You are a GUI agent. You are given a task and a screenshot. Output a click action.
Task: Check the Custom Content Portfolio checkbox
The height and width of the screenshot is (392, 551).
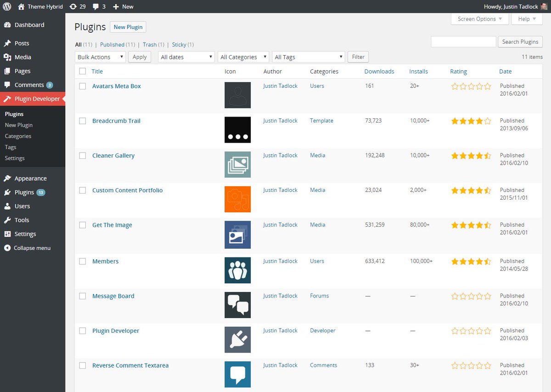pyautogui.click(x=83, y=190)
